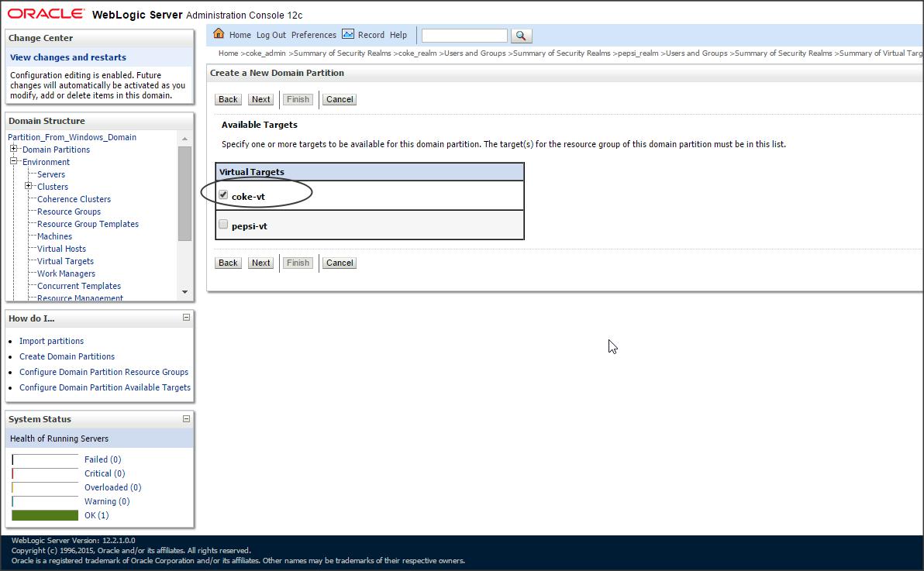Click the top Back button
This screenshot has width=924, height=571.
point(228,100)
